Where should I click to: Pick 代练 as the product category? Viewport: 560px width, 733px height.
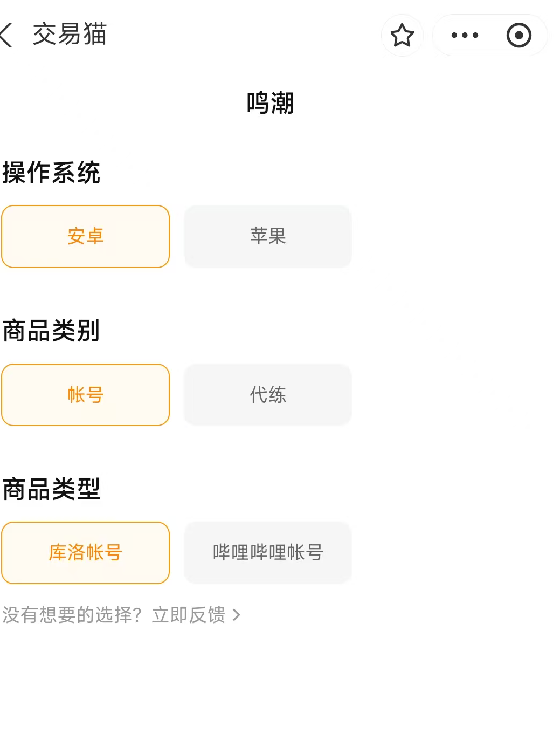pyautogui.click(x=268, y=395)
